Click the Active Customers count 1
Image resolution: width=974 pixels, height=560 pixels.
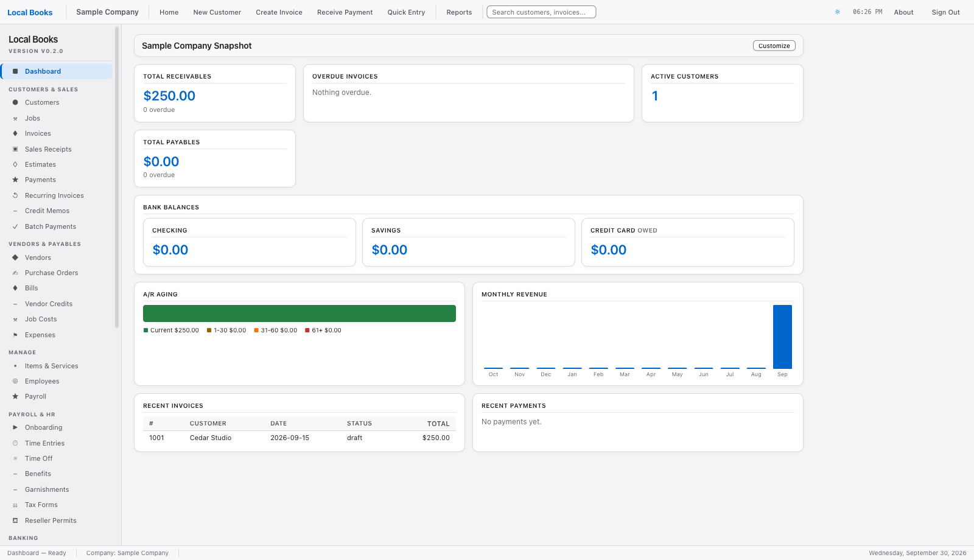[655, 96]
